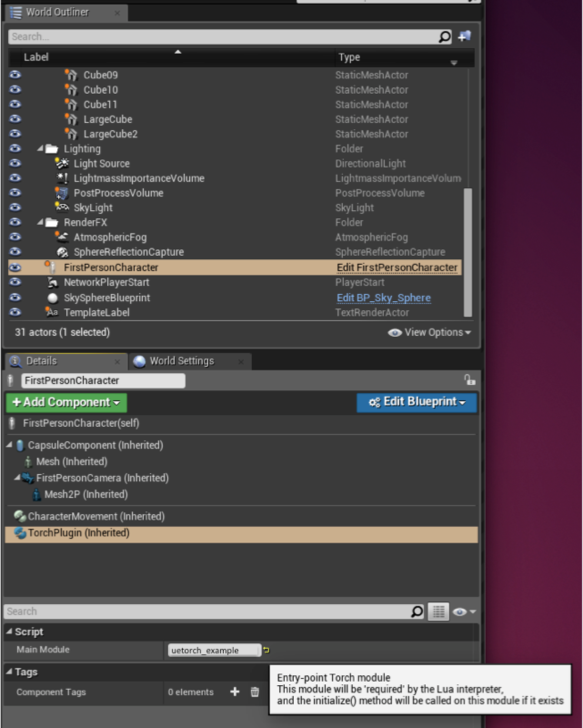583x728 pixels.
Task: Click the create folder icon in outliner
Action: pyautogui.click(x=464, y=36)
